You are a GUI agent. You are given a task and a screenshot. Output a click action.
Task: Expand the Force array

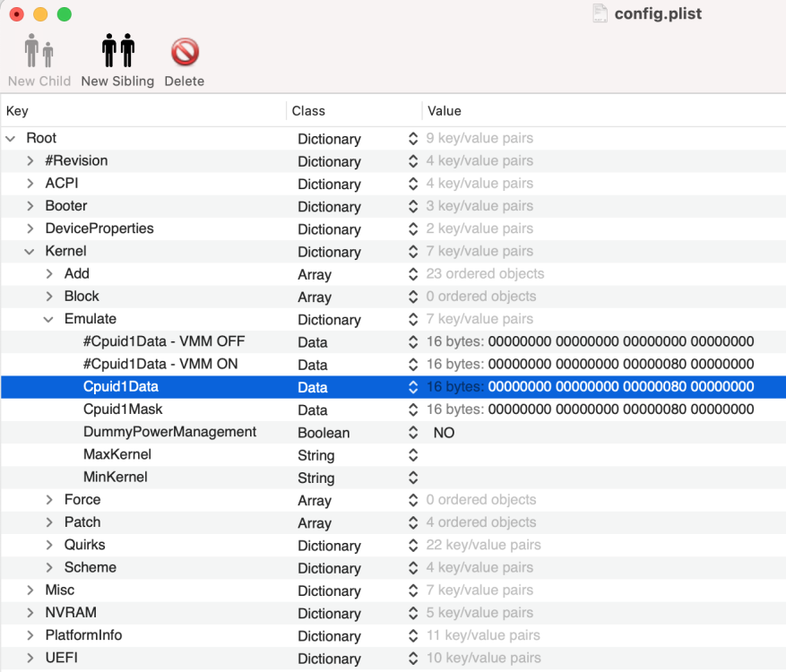point(49,500)
